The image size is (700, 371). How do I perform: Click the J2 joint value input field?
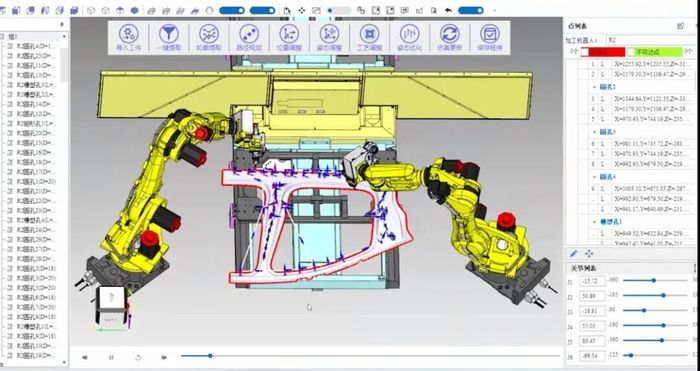[592, 296]
